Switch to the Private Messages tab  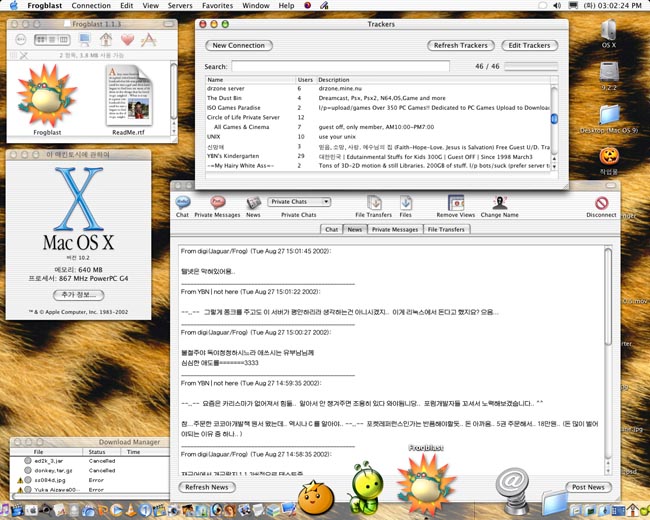pos(395,229)
